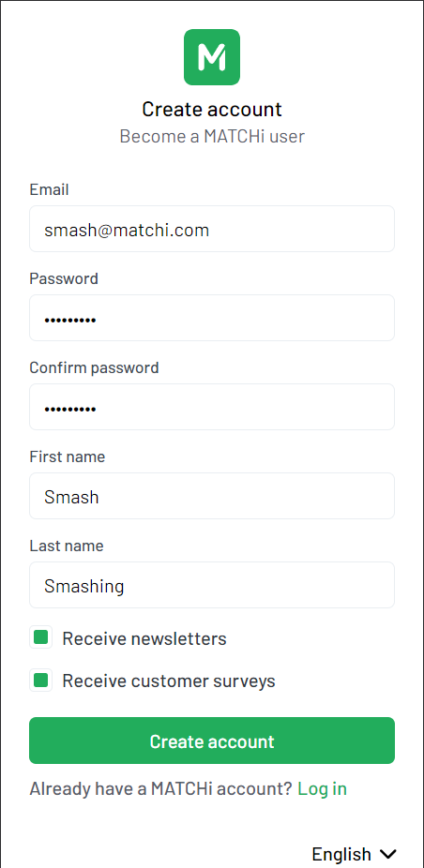Screen dimensions: 424x868
Task: Focus the Email field containing smash@matchi.com
Action: pyautogui.click(x=212, y=229)
